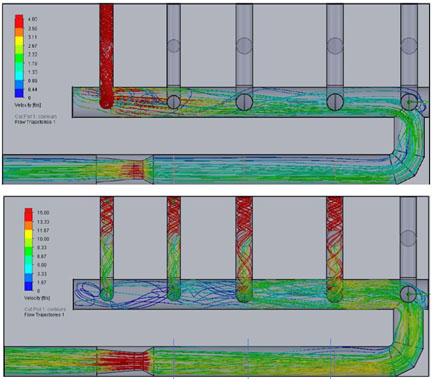Viewport: 432px width, 379px height.
Task: Select the leftmost blue vertical marker line
Action: tap(173, 358)
